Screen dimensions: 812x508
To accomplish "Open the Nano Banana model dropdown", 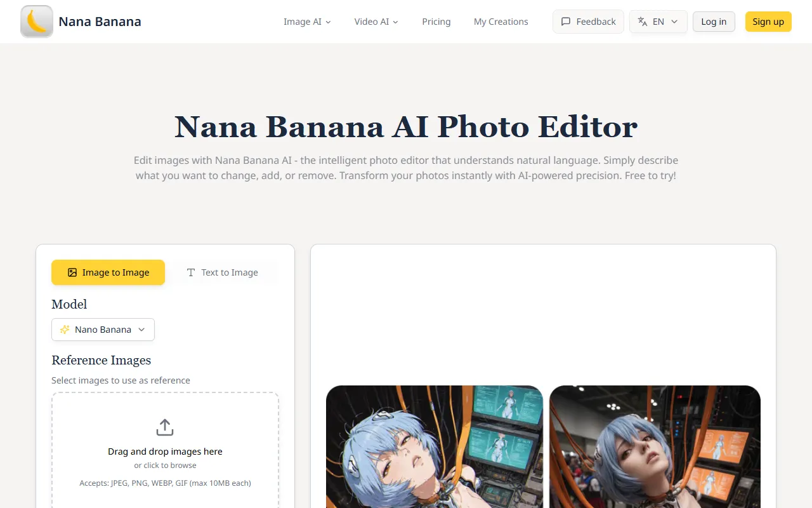I will point(103,330).
